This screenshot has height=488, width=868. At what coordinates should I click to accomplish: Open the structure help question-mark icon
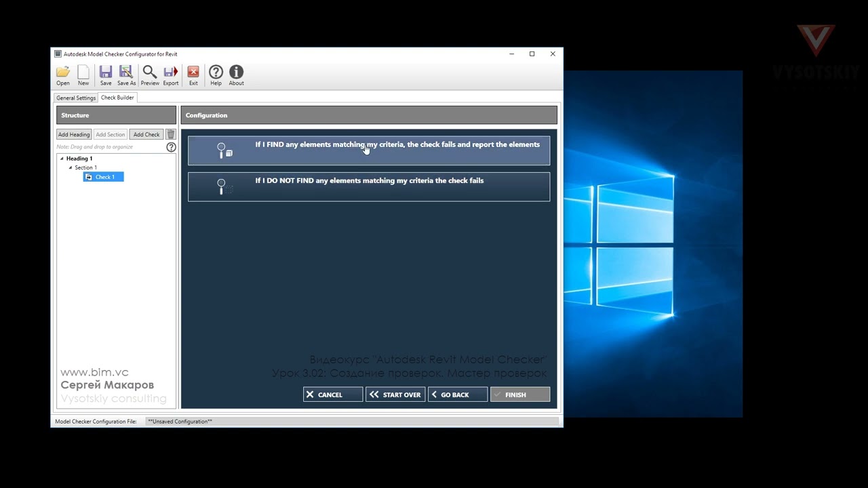pyautogui.click(x=171, y=147)
